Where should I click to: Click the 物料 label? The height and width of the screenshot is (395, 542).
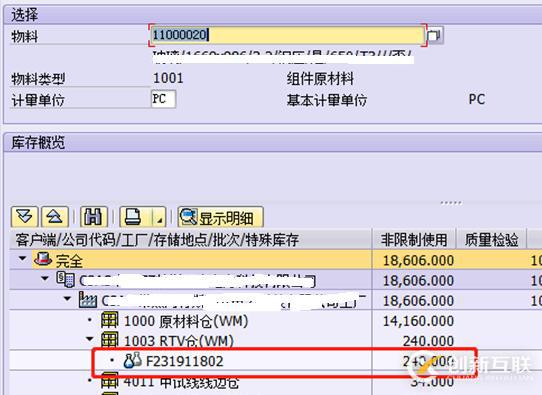pos(24,36)
